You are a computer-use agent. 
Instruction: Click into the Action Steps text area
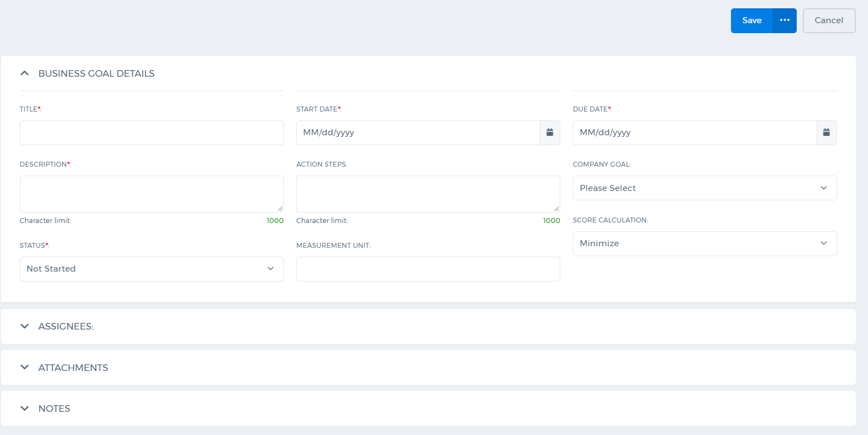point(428,194)
